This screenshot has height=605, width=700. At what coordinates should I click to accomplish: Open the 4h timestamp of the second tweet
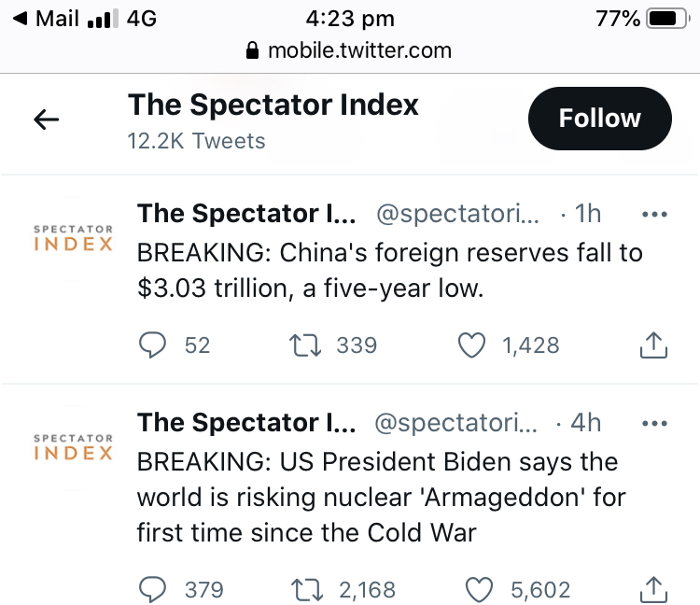[586, 424]
